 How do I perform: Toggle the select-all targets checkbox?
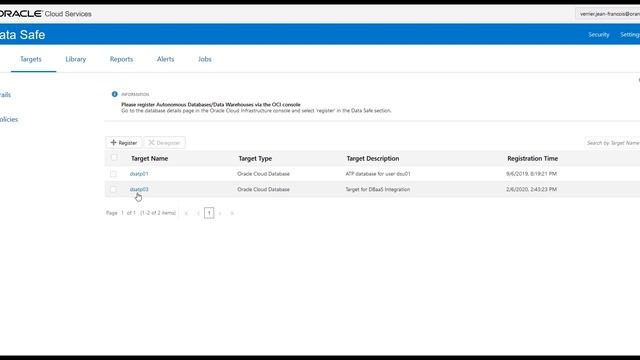113,158
